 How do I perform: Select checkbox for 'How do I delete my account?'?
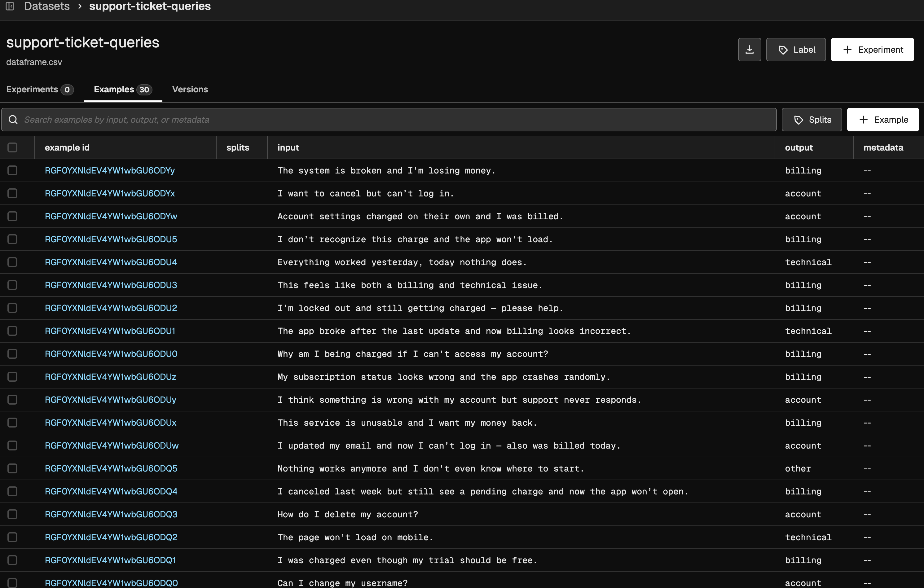coord(12,514)
